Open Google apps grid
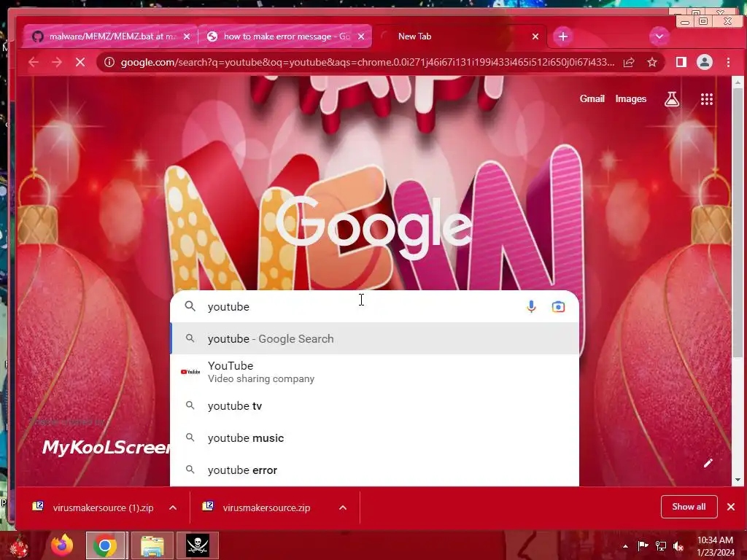747x560 pixels. coord(707,99)
